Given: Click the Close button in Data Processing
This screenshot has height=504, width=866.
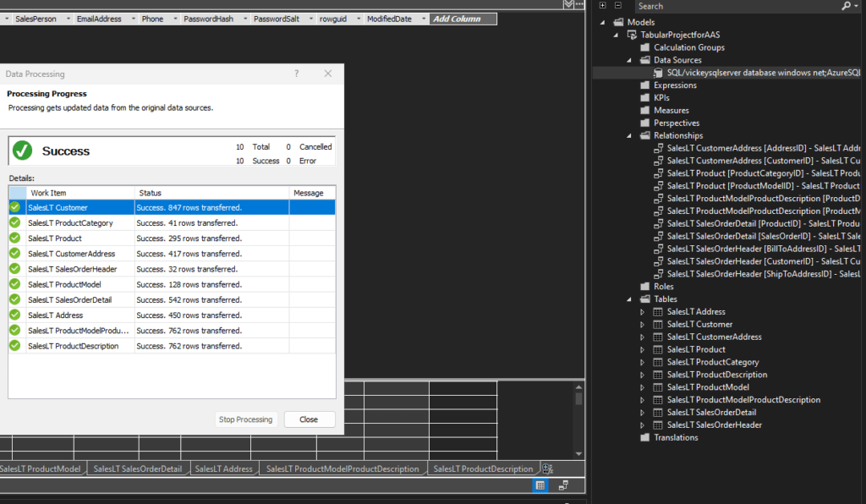Looking at the screenshot, I should click(309, 419).
